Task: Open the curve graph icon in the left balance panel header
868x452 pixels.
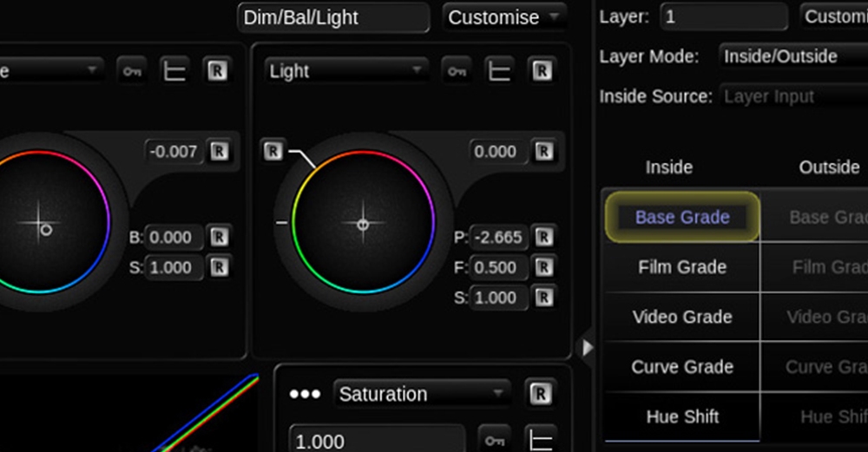Action: point(174,71)
